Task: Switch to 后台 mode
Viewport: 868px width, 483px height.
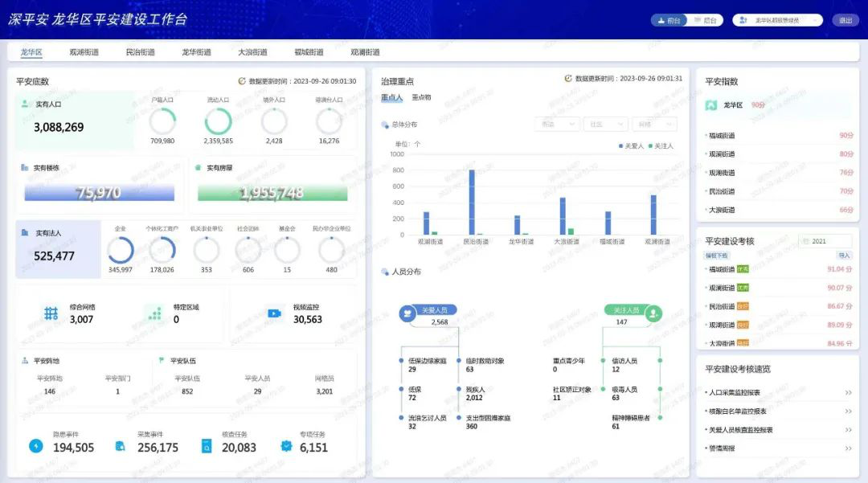Action: [x=705, y=20]
